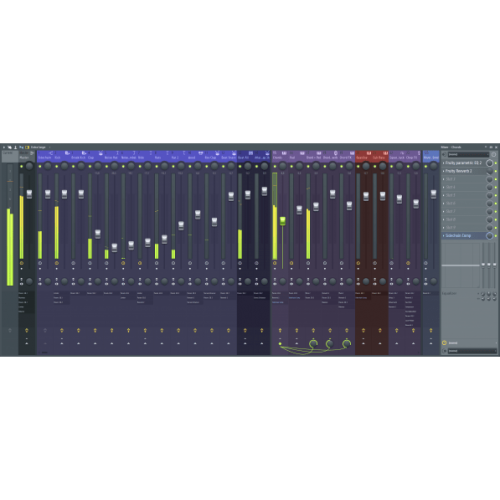Expand the Slot 3 arrow menu
Viewport: 500px width, 500px height.
(x=443, y=179)
